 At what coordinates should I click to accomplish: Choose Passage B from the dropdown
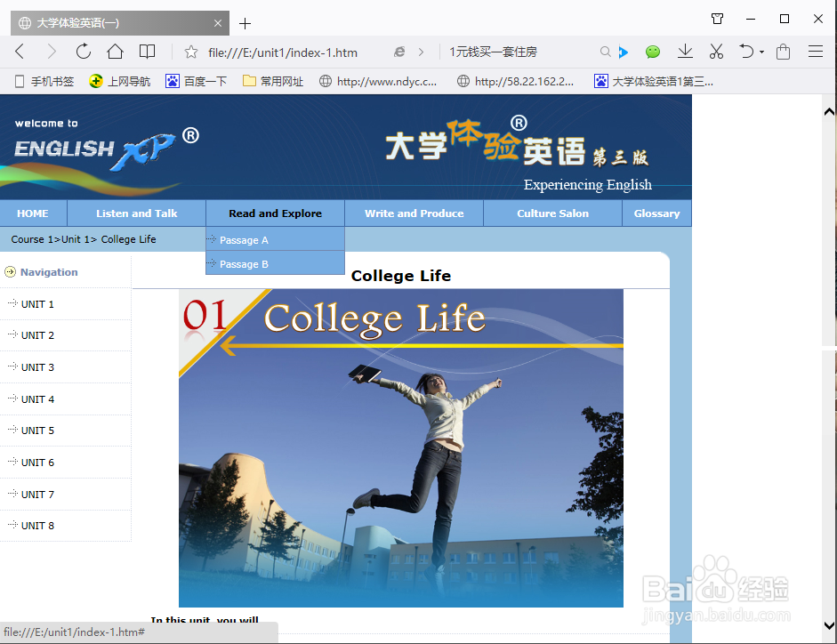[x=276, y=263]
